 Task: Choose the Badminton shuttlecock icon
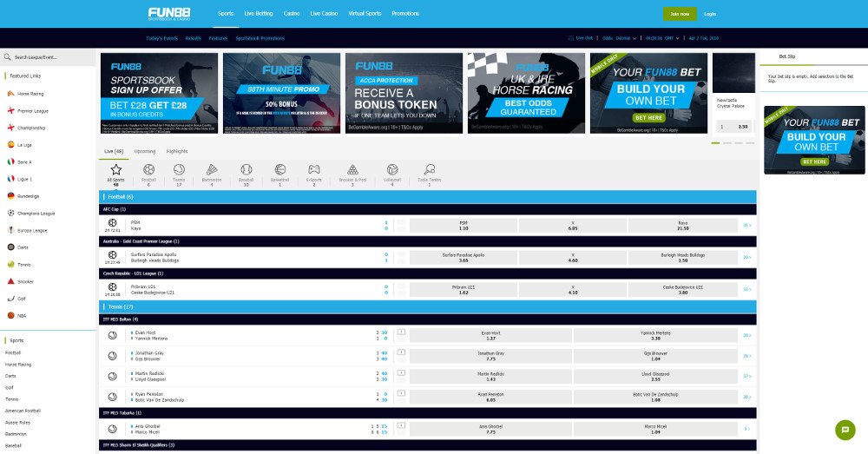click(212, 169)
